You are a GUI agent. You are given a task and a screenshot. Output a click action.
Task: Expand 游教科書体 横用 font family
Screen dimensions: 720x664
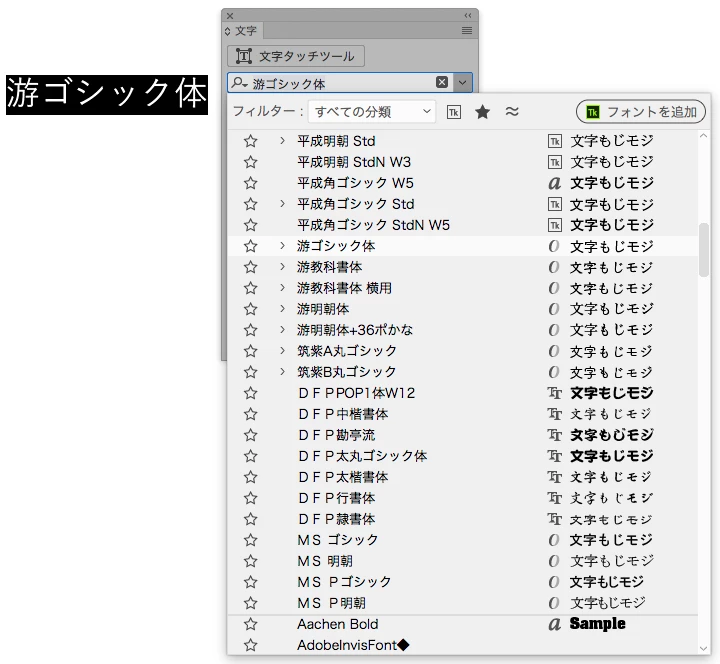pyautogui.click(x=282, y=287)
